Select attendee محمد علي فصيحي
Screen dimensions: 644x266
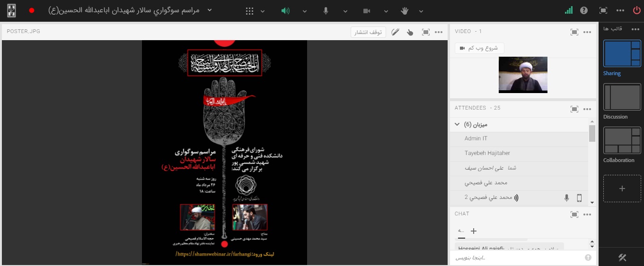point(519,182)
